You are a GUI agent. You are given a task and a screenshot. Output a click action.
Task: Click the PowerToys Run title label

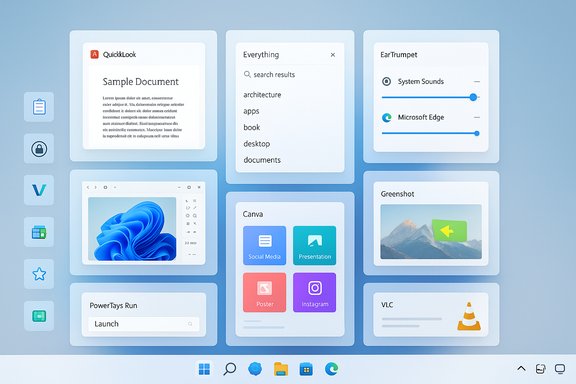tap(113, 305)
